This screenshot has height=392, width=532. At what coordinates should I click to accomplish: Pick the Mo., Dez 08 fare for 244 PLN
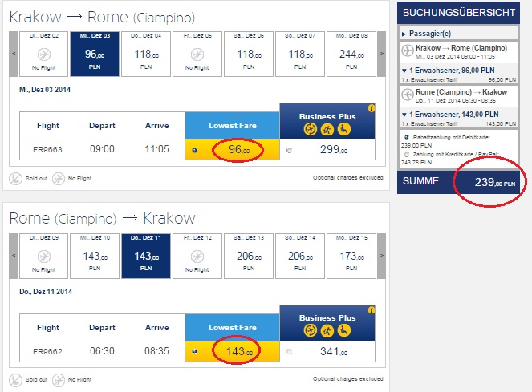pyautogui.click(x=352, y=54)
